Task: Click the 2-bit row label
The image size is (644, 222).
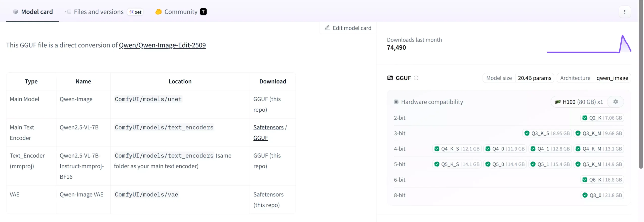Action: [399, 118]
